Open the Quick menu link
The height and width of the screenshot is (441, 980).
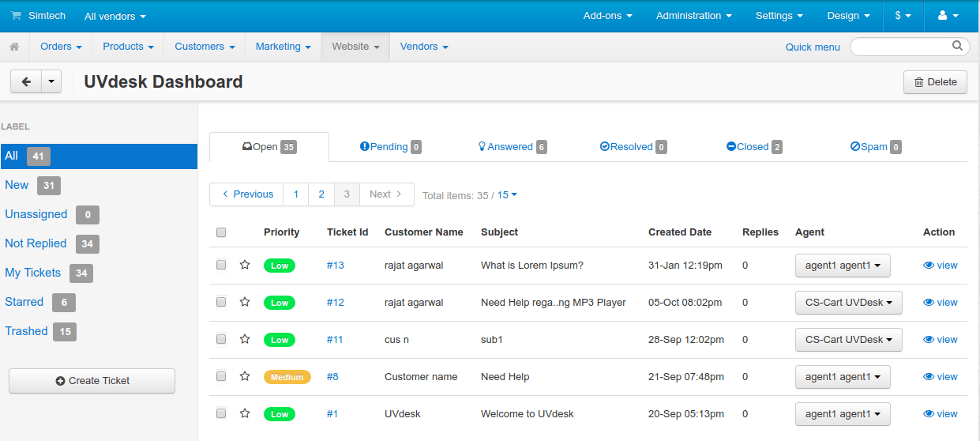813,47
